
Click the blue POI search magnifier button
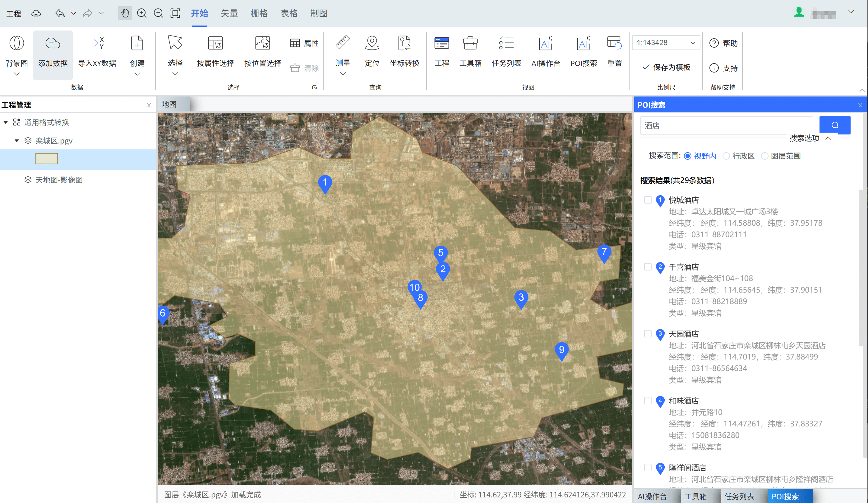pos(835,125)
